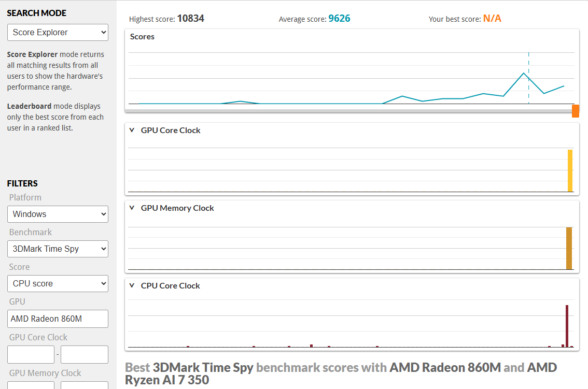The width and height of the screenshot is (588, 389).
Task: Click the GPU Memory Clock filter label
Action: [45, 373]
